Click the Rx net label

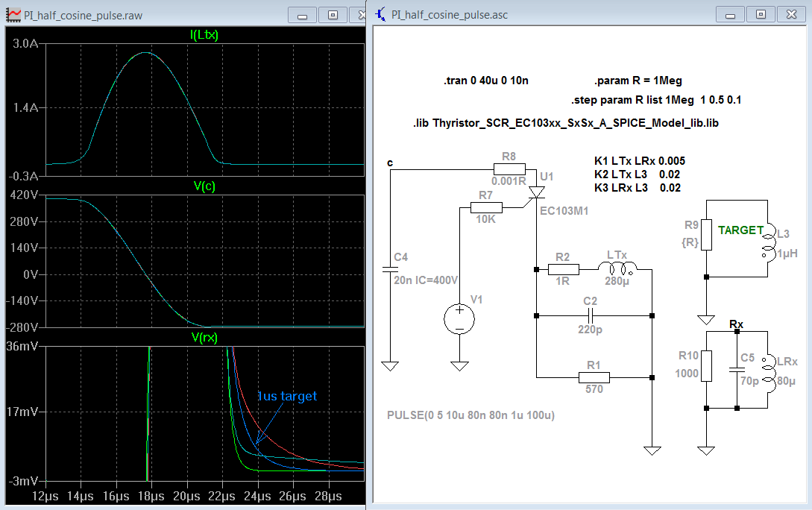point(736,324)
